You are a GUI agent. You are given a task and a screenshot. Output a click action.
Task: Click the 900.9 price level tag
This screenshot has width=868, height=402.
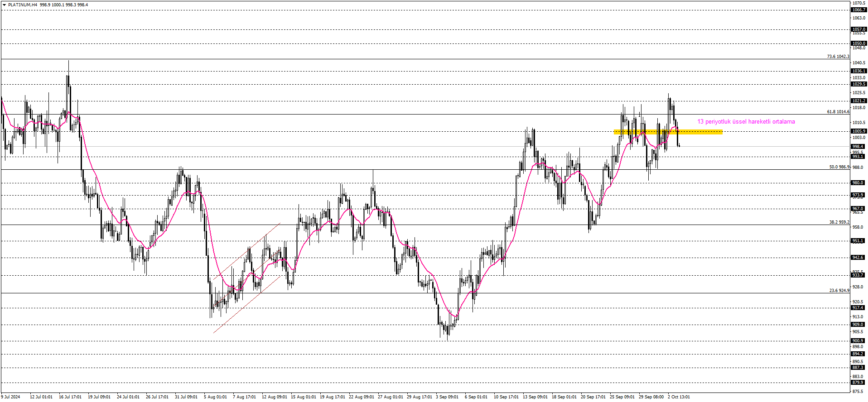click(858, 341)
